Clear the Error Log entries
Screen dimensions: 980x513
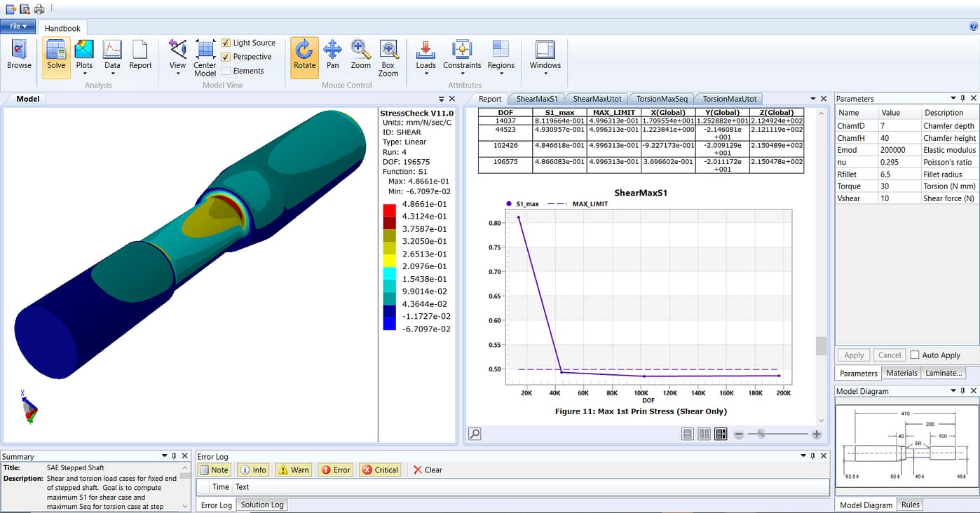(x=427, y=470)
